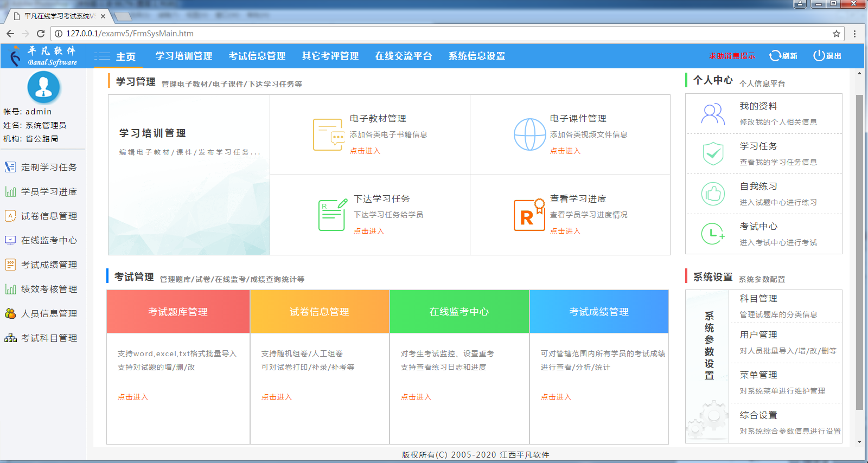Click the blue 考试成绩管理 card header

coord(599,312)
